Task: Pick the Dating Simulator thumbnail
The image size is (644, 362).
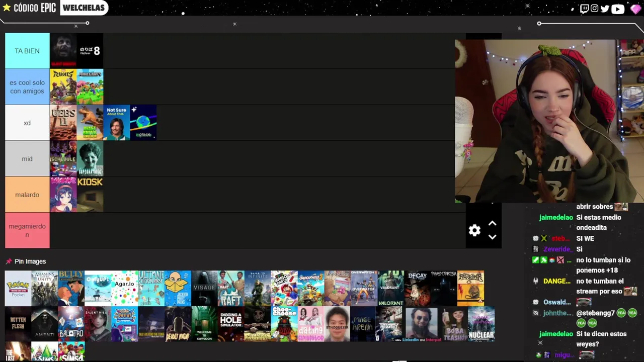Action: coord(311,324)
